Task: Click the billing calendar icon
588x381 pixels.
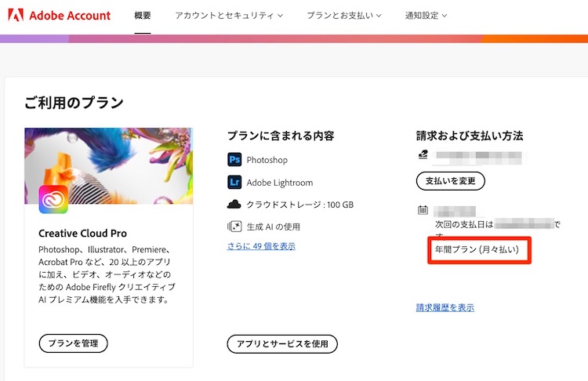Action: pyautogui.click(x=423, y=210)
